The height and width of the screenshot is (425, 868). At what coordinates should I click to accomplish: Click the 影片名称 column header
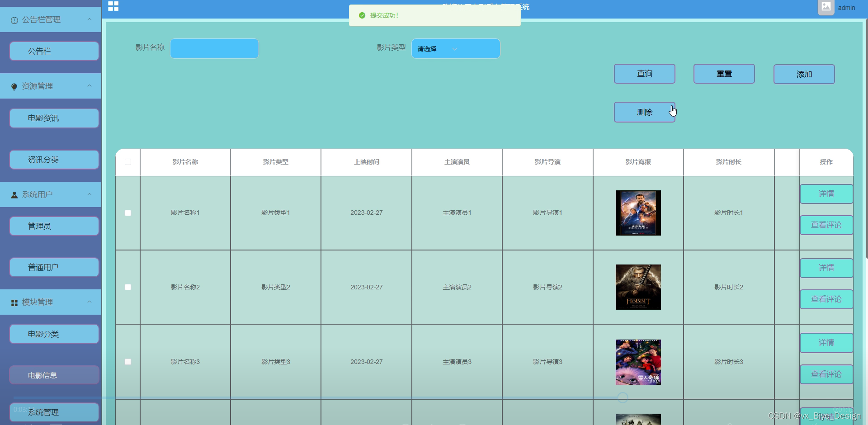tap(185, 162)
